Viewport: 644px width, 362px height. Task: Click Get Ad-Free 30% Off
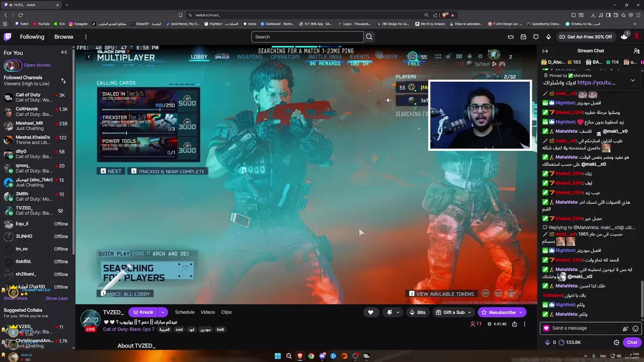pos(586,37)
